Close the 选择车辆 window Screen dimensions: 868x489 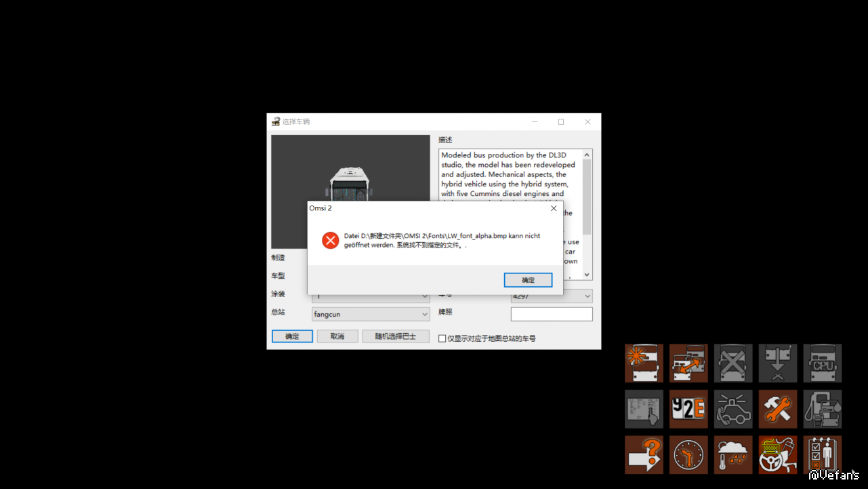point(587,122)
